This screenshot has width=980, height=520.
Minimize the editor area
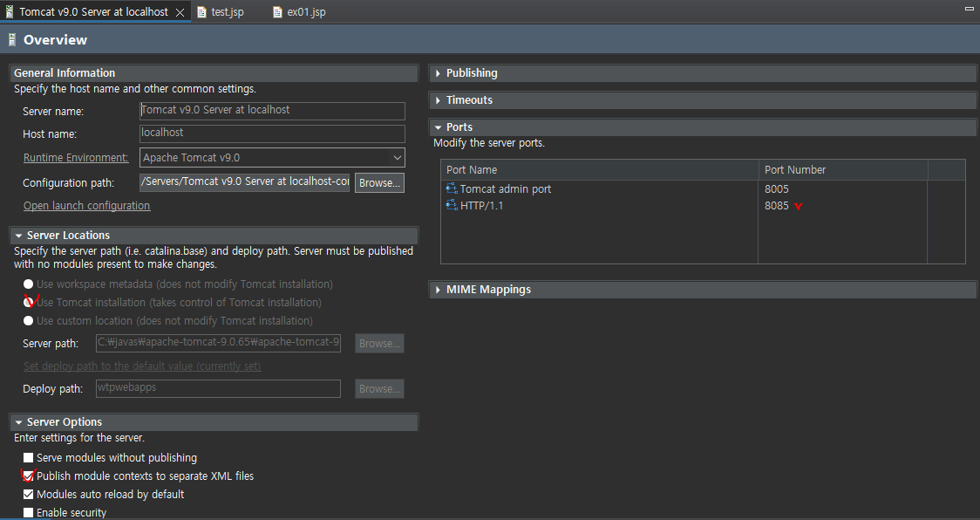click(x=970, y=8)
